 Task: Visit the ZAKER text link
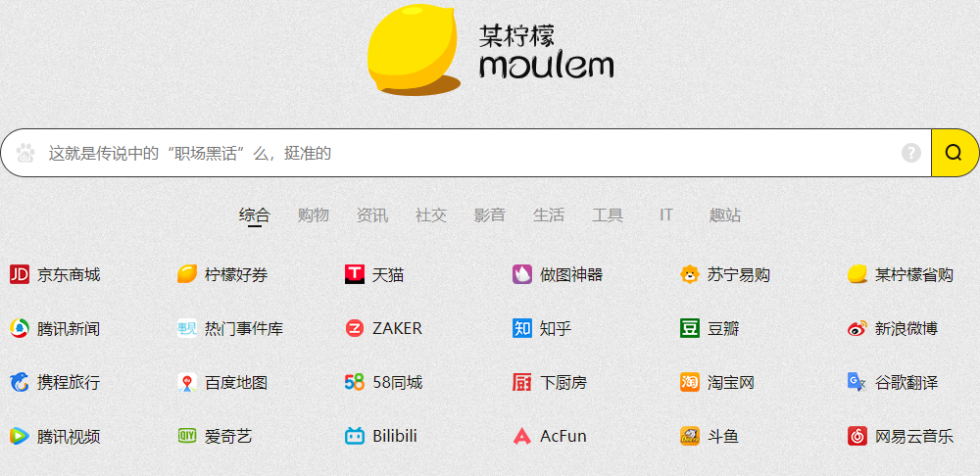pos(398,328)
